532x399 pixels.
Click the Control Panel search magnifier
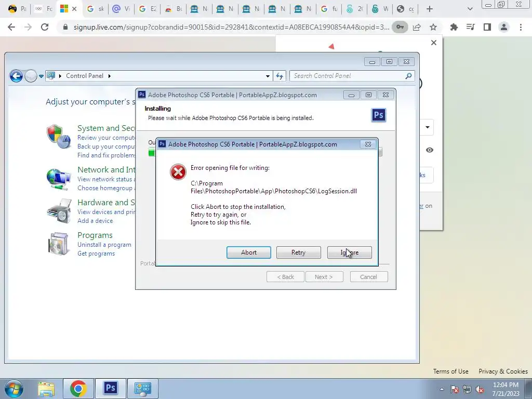pyautogui.click(x=408, y=76)
